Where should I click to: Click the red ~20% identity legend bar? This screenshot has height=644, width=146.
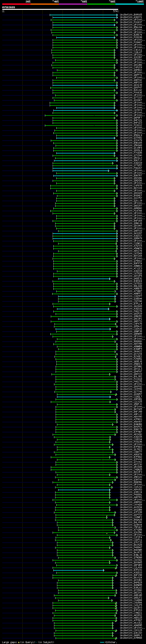16,4
